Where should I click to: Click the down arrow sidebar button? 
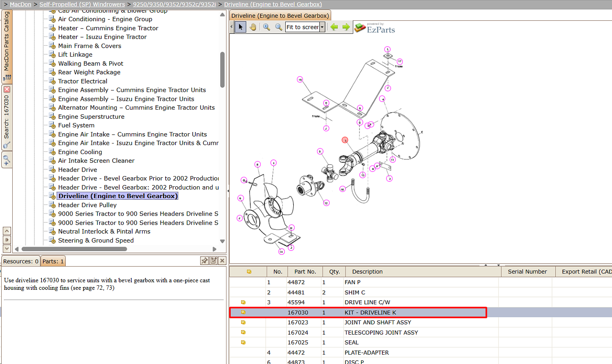tap(7, 248)
